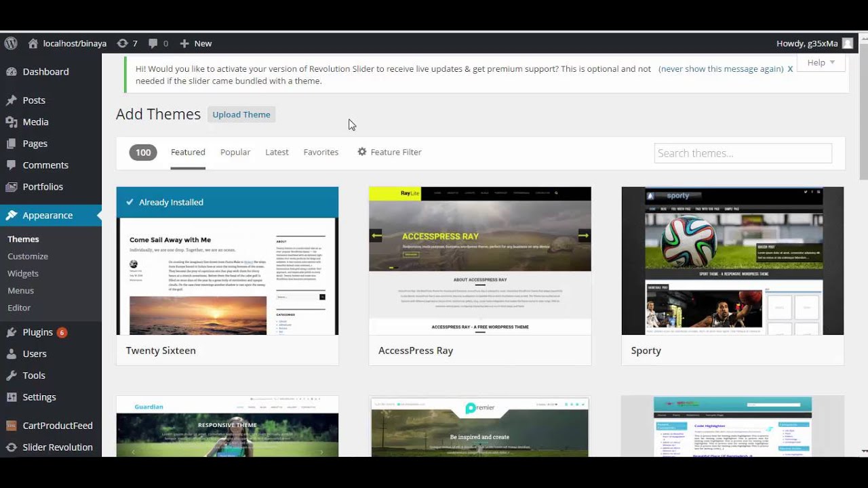Image resolution: width=868 pixels, height=488 pixels.
Task: Open the Themes submenu item
Action: coord(23,239)
